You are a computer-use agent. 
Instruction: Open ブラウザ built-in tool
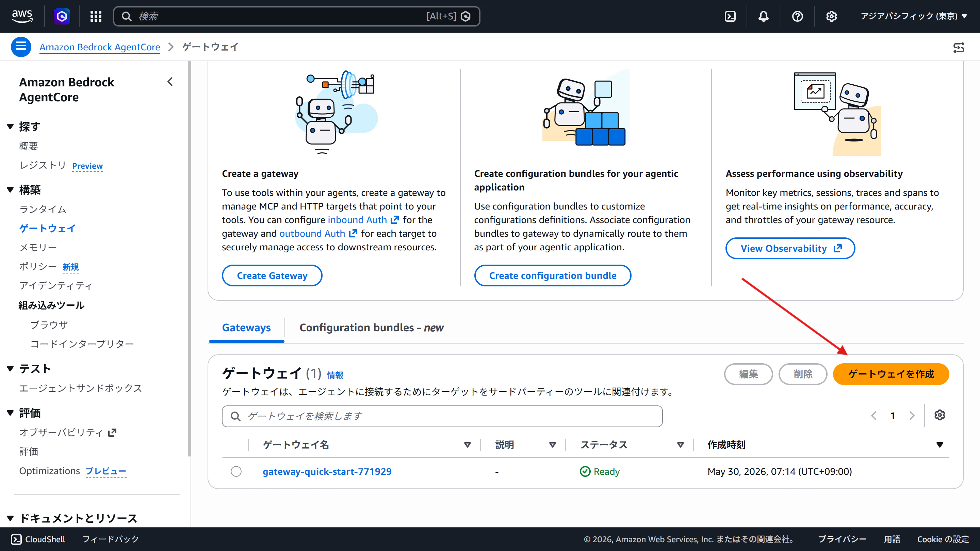49,325
